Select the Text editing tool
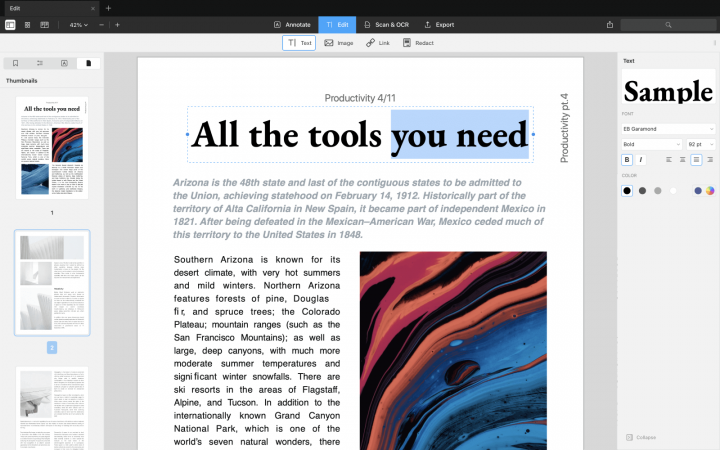 [299, 43]
